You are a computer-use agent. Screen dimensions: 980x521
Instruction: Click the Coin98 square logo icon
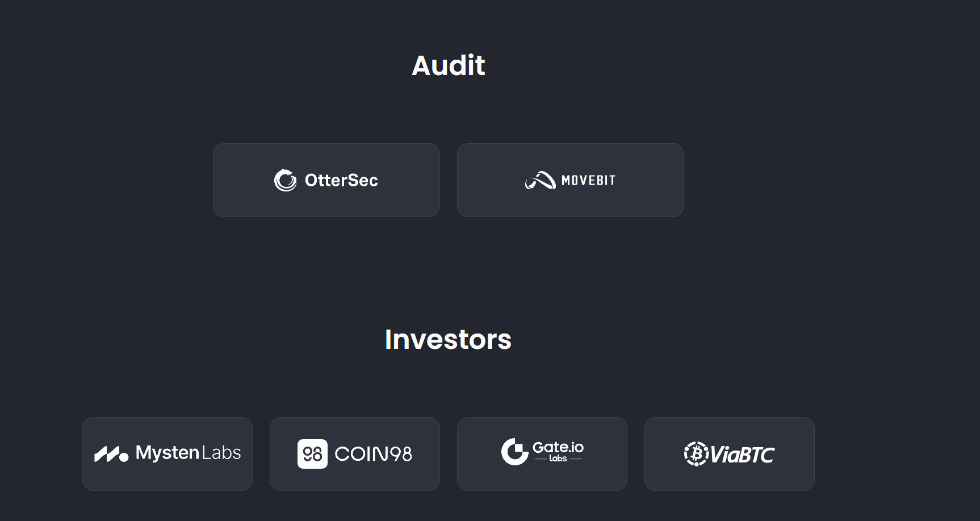pos(312,454)
